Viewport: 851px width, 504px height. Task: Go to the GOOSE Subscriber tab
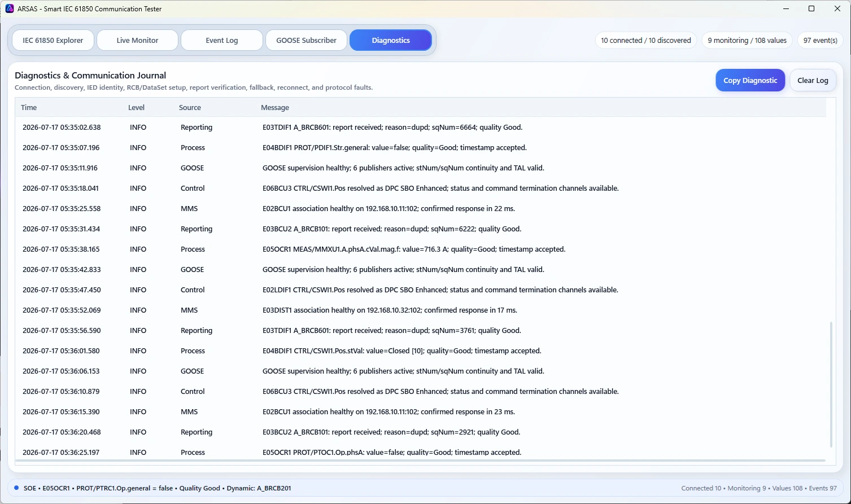[306, 40]
